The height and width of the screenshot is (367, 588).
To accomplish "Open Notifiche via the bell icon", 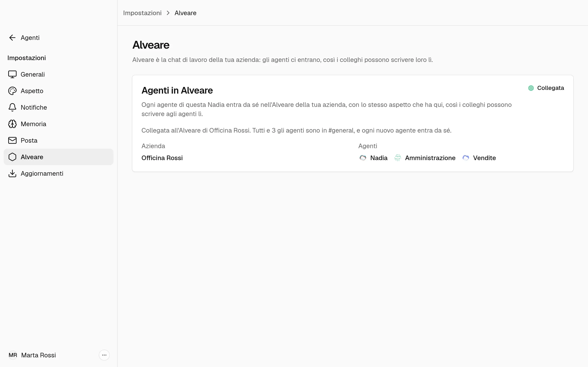I will 12,107.
